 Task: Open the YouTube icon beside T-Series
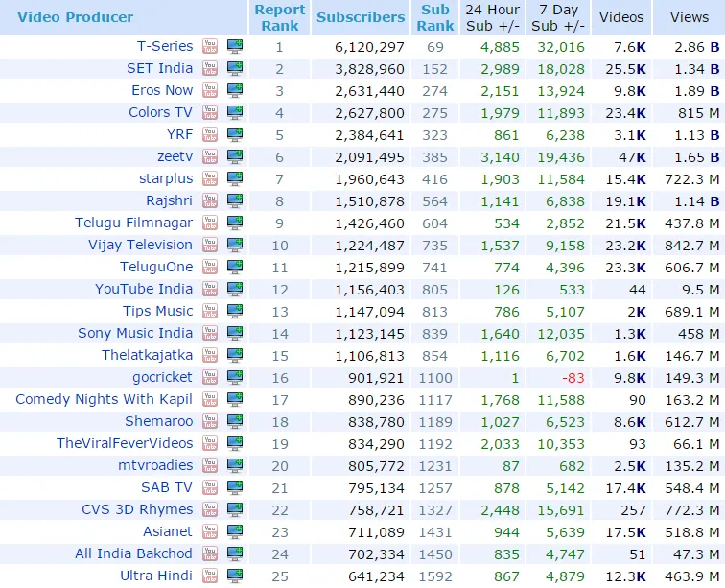210,46
